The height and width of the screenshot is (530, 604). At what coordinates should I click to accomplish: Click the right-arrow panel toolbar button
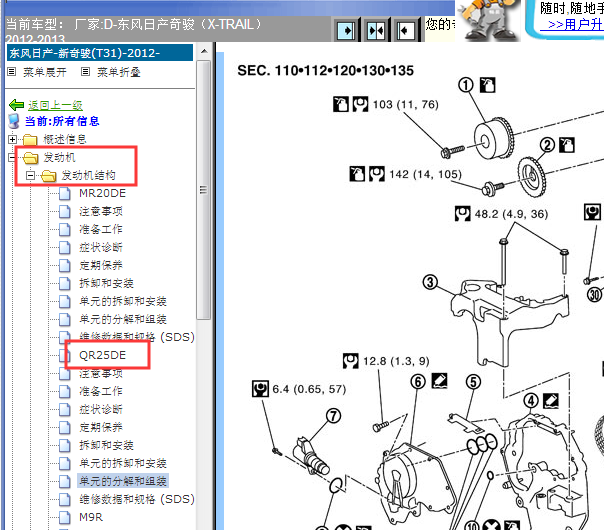tap(346, 30)
